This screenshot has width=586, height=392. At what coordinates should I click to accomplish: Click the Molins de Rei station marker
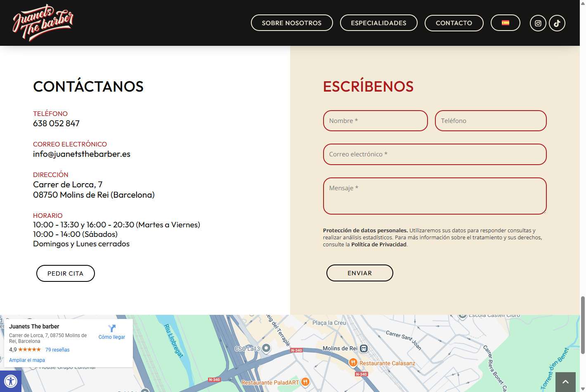364,348
